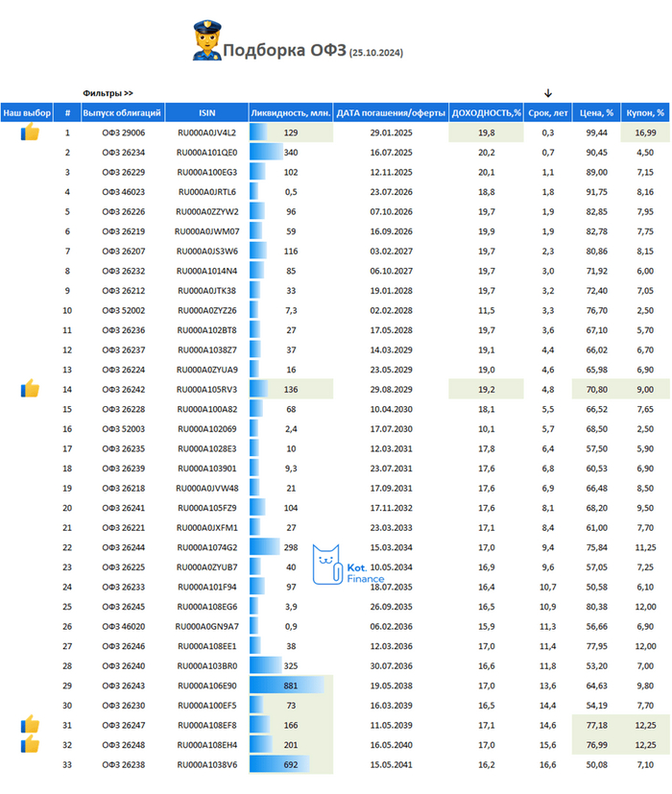Click the thumbs-up icon beside ОФЗ 26242
Screen dimensions: 672x794
tap(30, 389)
